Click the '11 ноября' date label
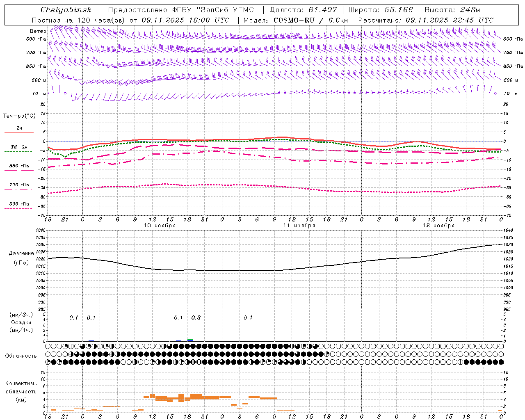The image size is (525, 420). pyautogui.click(x=299, y=226)
